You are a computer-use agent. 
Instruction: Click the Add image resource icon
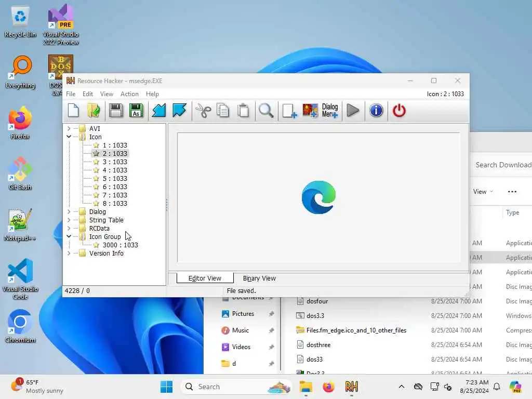(310, 111)
